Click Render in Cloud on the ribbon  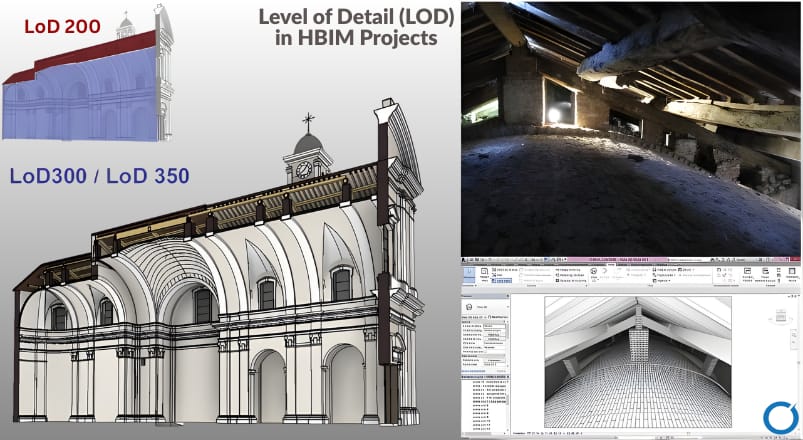click(x=570, y=275)
